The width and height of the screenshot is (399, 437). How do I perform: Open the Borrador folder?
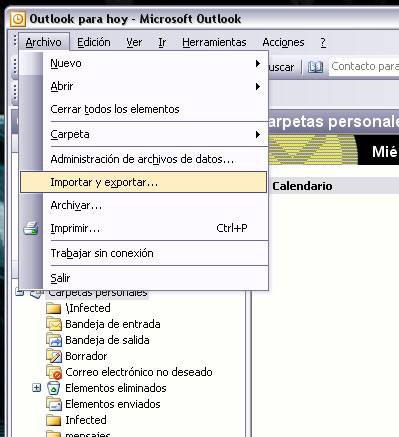pyautogui.click(x=86, y=356)
